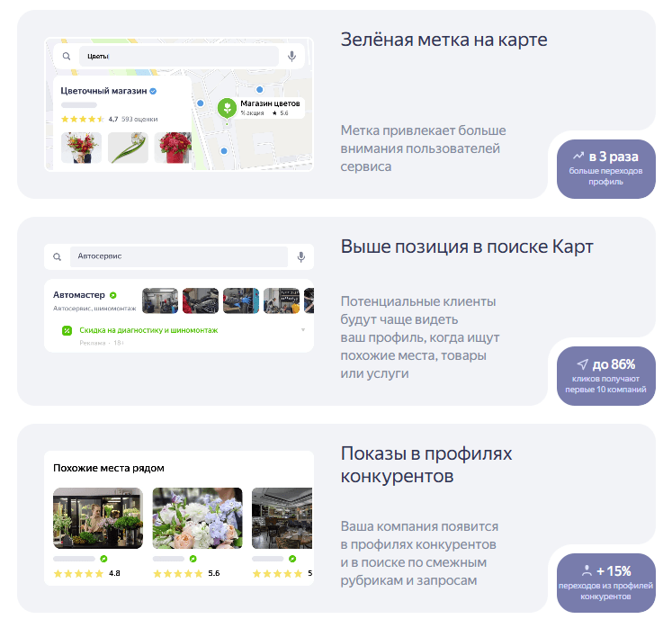This screenshot has width=672, height=628.
Task: Click the Похожие места рядом title
Action: [x=109, y=468]
